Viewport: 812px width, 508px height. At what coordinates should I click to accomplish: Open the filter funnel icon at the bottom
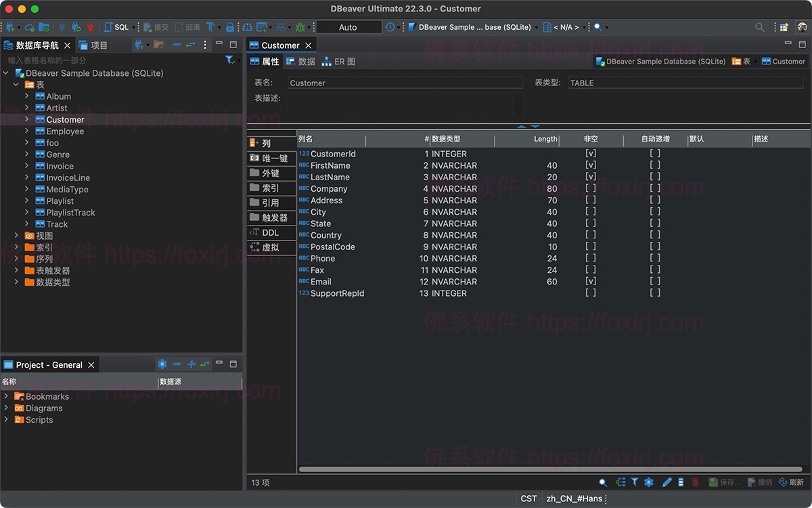(635, 482)
